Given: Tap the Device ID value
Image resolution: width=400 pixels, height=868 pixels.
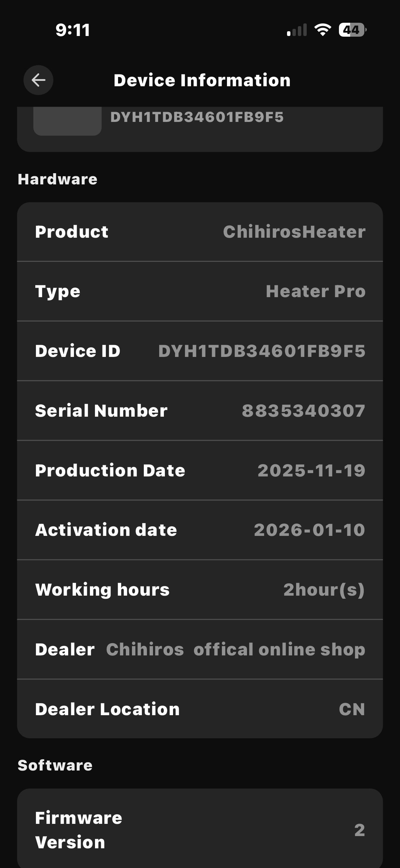Looking at the screenshot, I should point(262,351).
